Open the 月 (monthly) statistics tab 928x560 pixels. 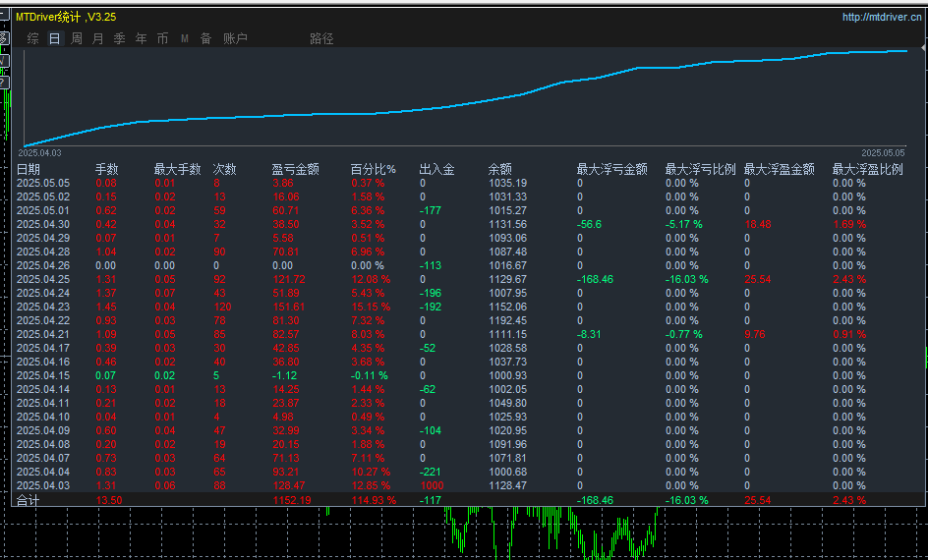point(97,39)
